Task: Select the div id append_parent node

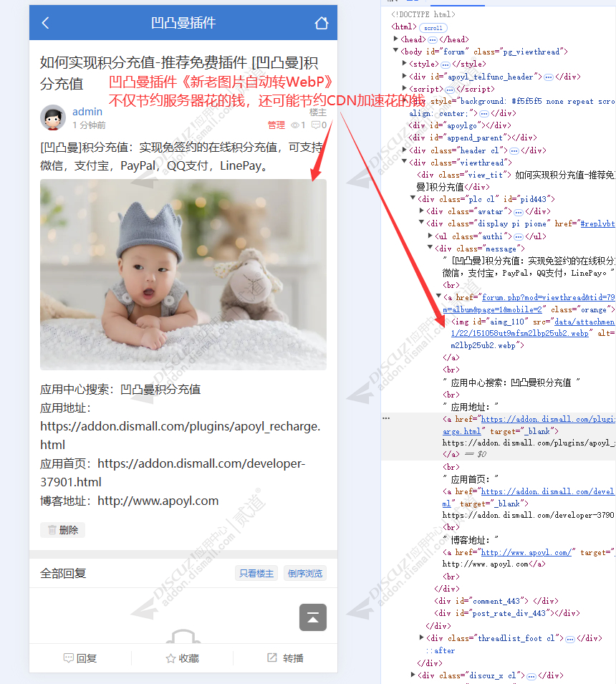Action: (473, 138)
